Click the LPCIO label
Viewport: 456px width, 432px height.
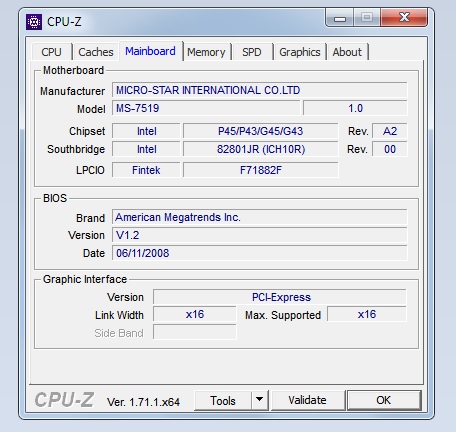pos(90,170)
